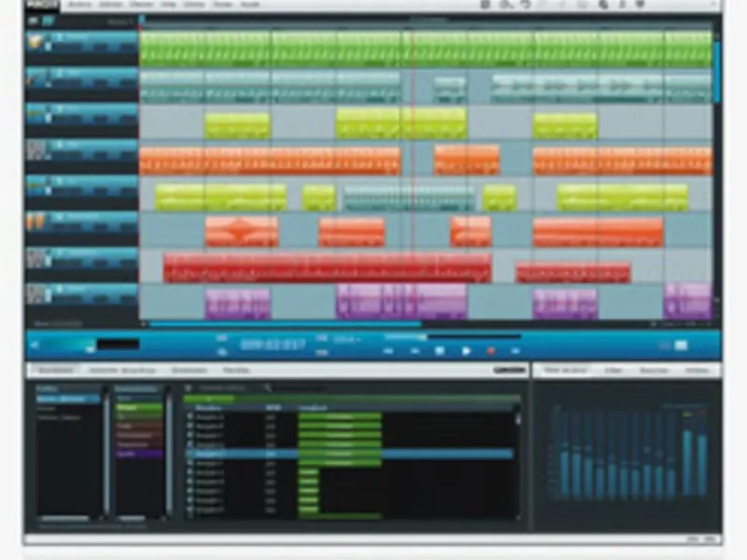Select the instrument icon on track 3
The height and width of the screenshot is (560, 747).
point(35,114)
